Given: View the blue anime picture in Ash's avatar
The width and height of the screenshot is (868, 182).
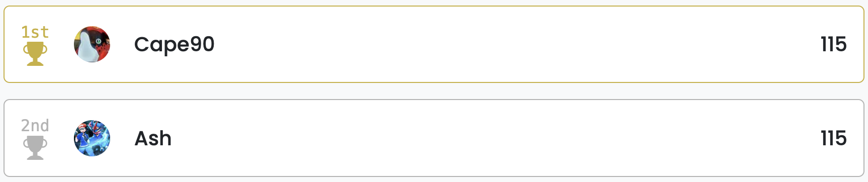Looking at the screenshot, I should pos(92,138).
